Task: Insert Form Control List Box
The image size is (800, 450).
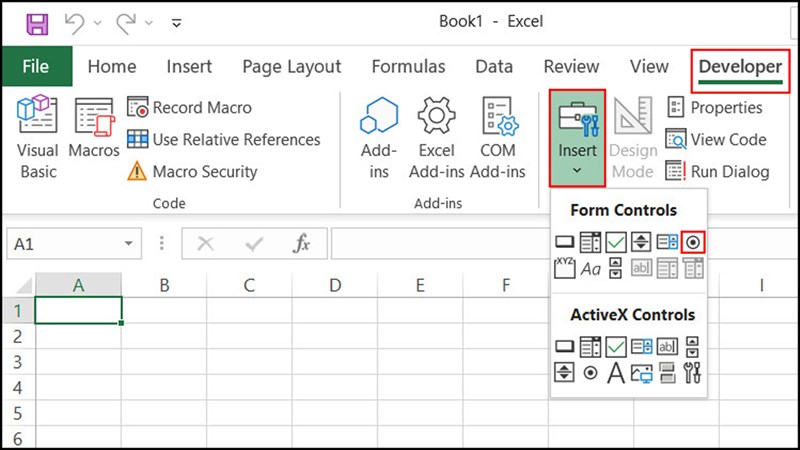Action: pos(667,242)
